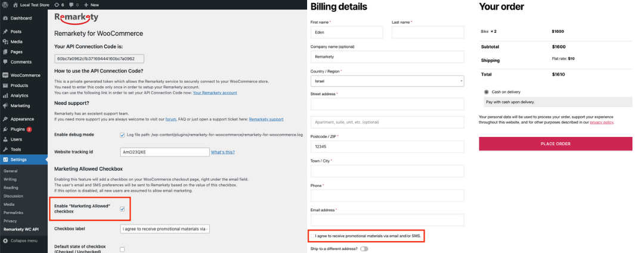The image size is (644, 253).
Task: Click the Settings icon in sidebar
Action: click(x=5, y=160)
